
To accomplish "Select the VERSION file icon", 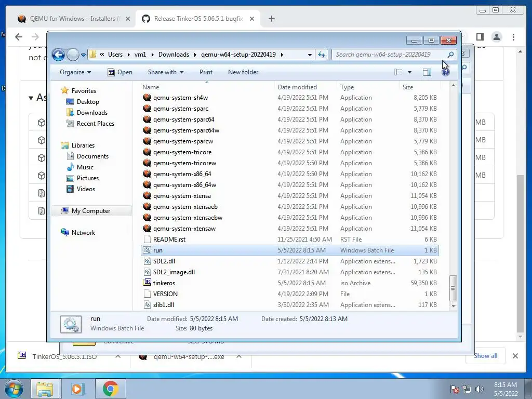I will pos(147,294).
